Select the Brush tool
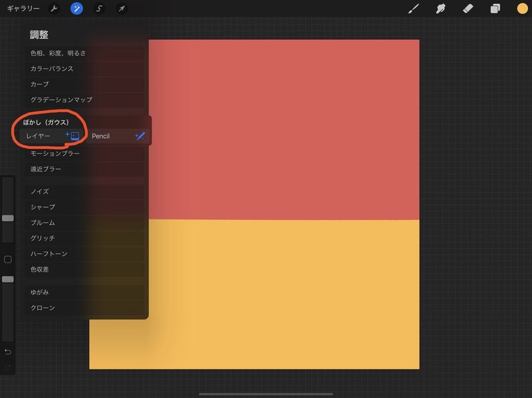 click(x=412, y=9)
